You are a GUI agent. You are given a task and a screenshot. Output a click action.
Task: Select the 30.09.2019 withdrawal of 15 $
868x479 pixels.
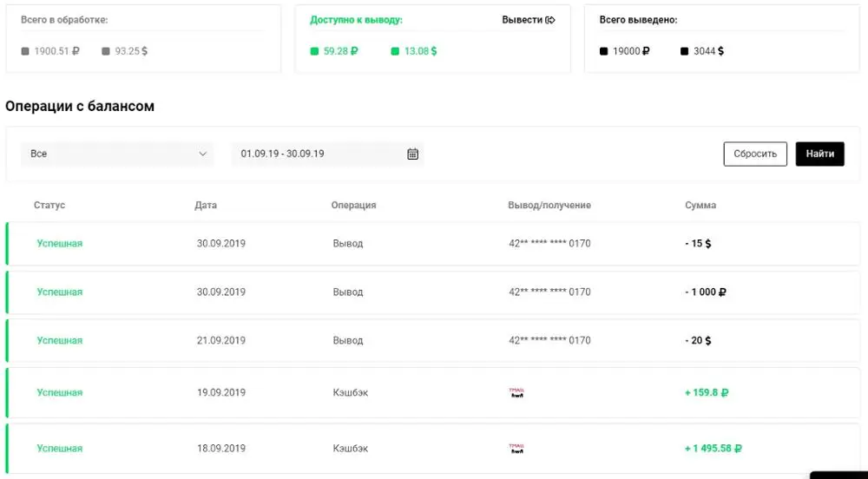click(x=434, y=244)
